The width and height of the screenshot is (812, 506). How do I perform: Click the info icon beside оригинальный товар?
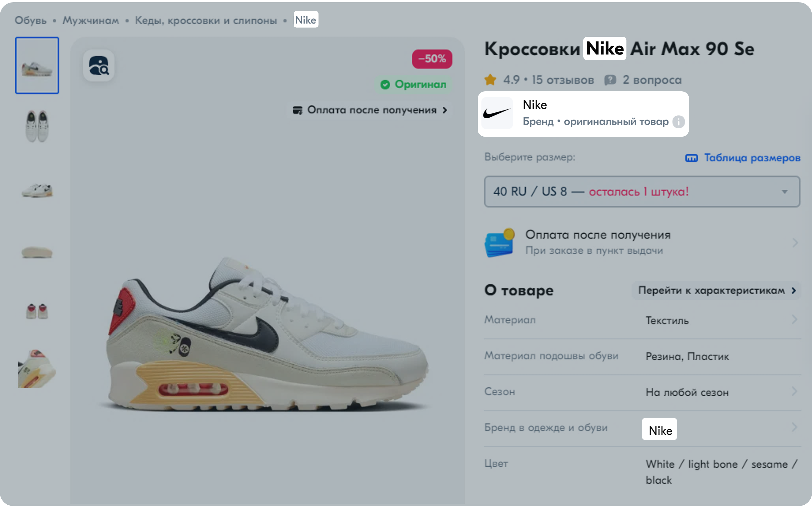coord(678,121)
